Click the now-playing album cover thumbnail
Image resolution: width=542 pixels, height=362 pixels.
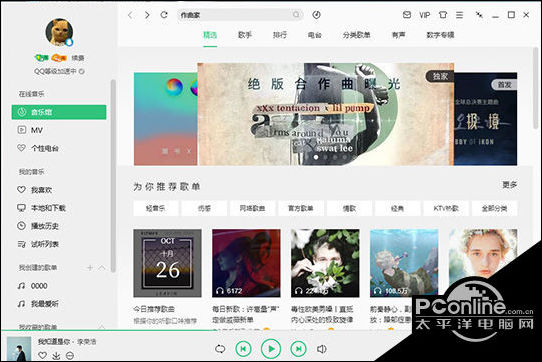19,349
